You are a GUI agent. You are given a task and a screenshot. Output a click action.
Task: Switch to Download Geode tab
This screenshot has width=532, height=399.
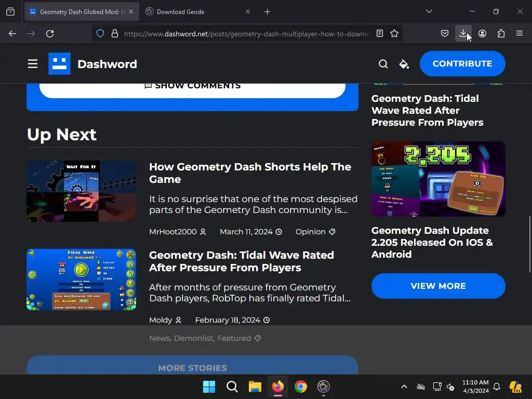pyautogui.click(x=198, y=12)
